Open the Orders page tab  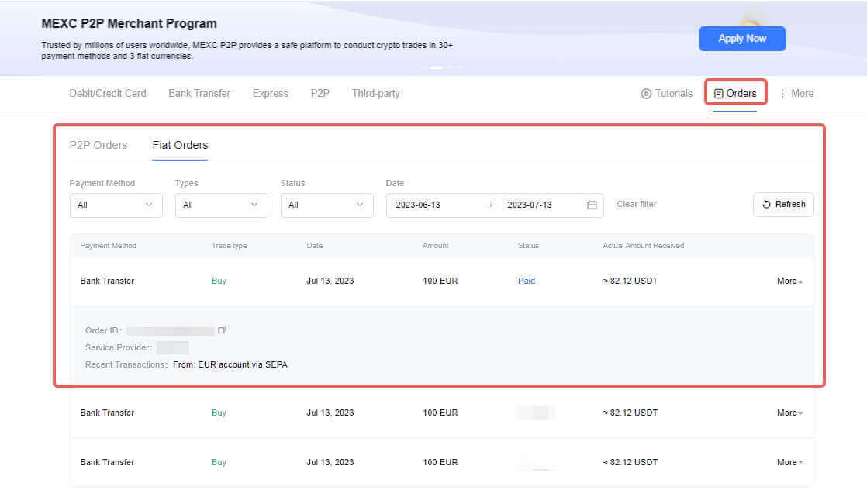pyautogui.click(x=735, y=93)
